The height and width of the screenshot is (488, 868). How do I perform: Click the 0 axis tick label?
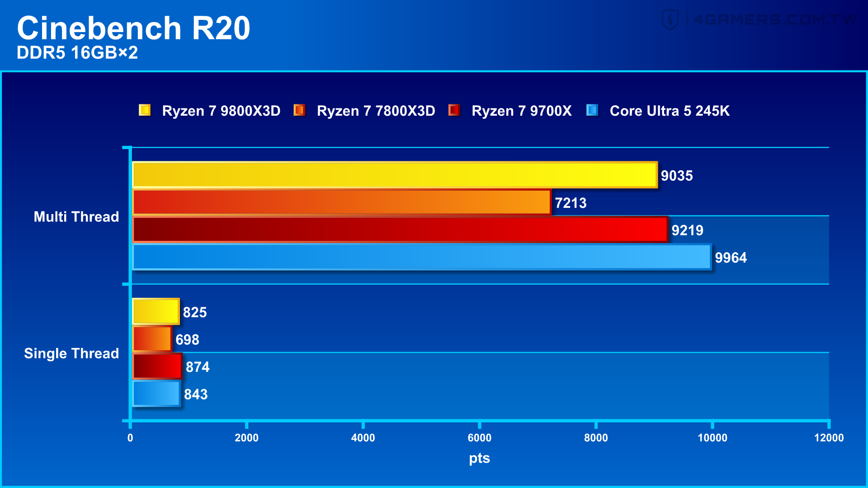130,438
